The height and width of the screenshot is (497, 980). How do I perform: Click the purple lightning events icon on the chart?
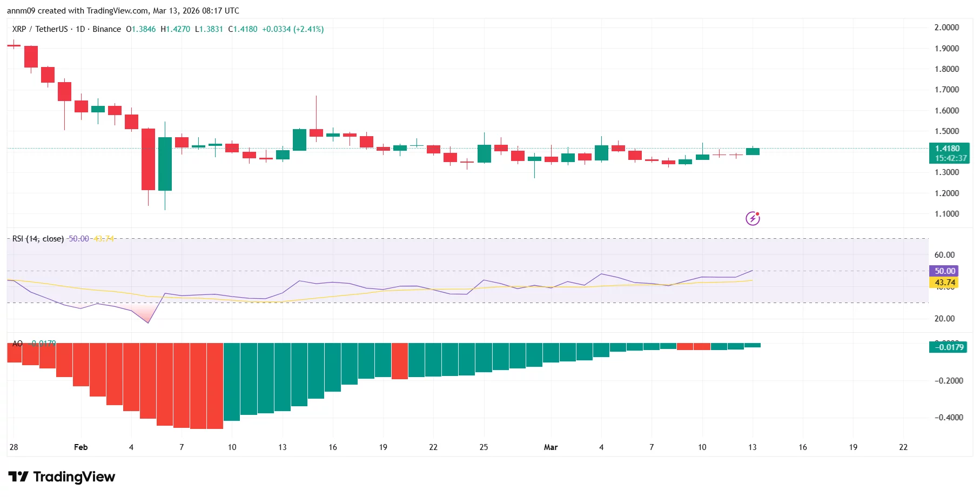tap(752, 218)
